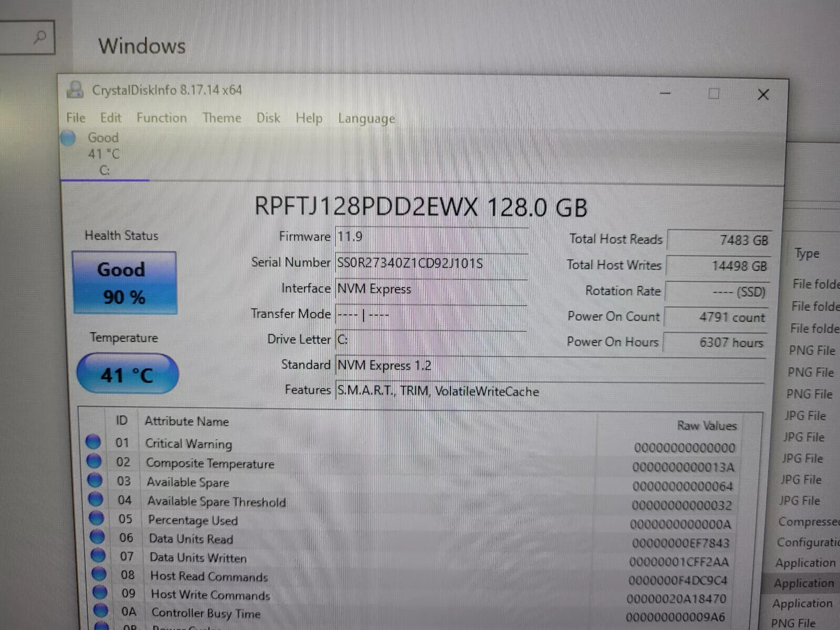Open the Help menu
Image resolution: width=840 pixels, height=630 pixels.
309,119
